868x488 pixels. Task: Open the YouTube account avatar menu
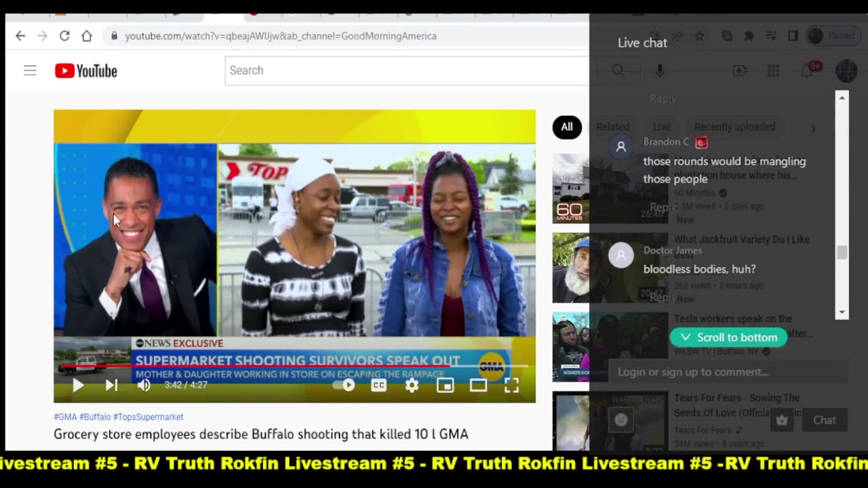[846, 70]
